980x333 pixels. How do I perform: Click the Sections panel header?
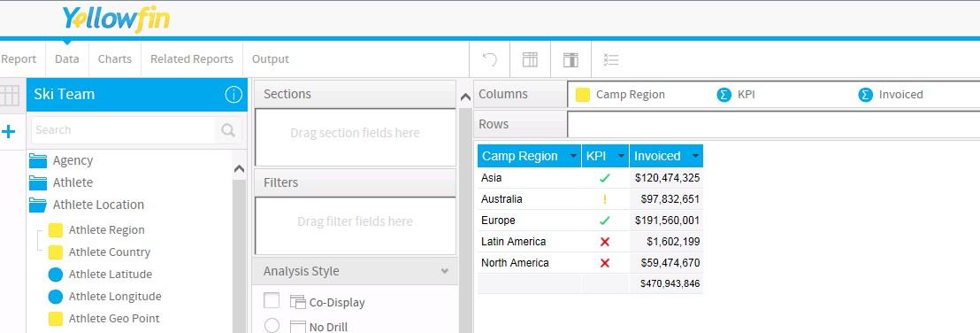[x=355, y=94]
